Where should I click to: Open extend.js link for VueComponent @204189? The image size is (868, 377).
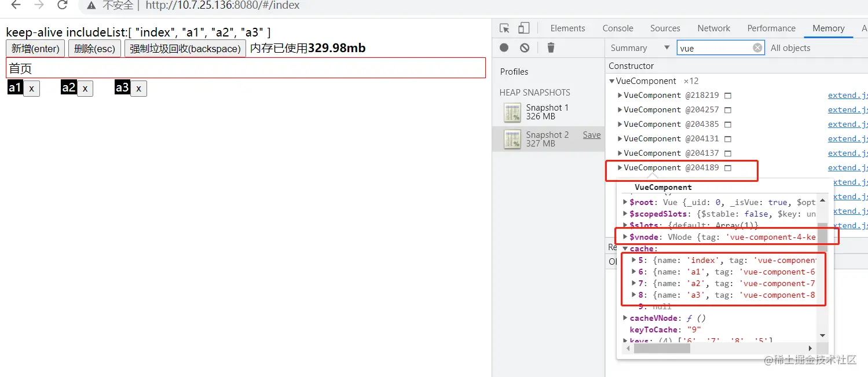click(848, 168)
